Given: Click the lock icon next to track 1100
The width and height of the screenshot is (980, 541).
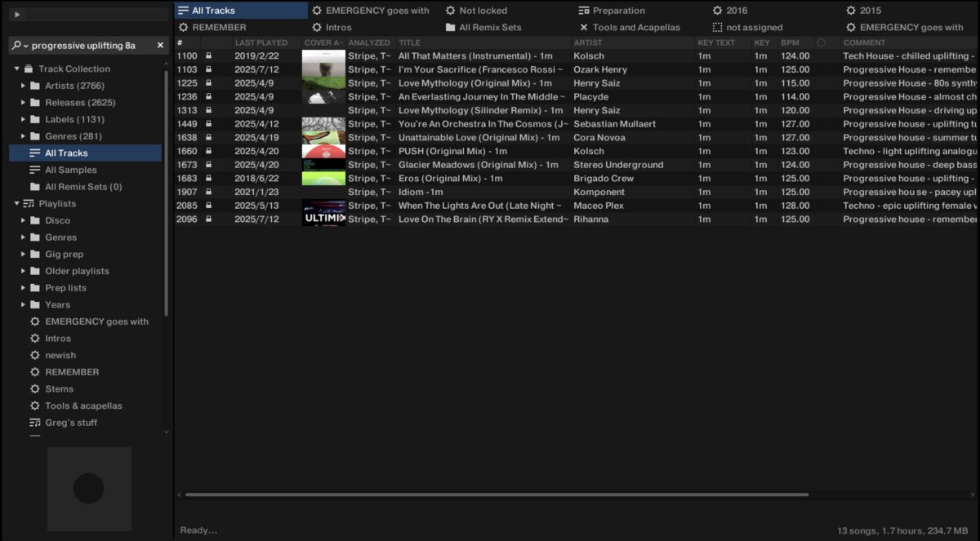Looking at the screenshot, I should click(209, 55).
